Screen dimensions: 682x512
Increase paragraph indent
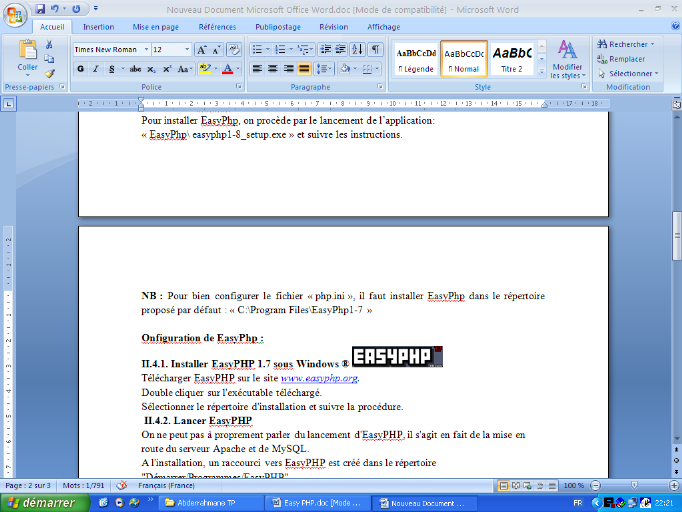(341, 49)
